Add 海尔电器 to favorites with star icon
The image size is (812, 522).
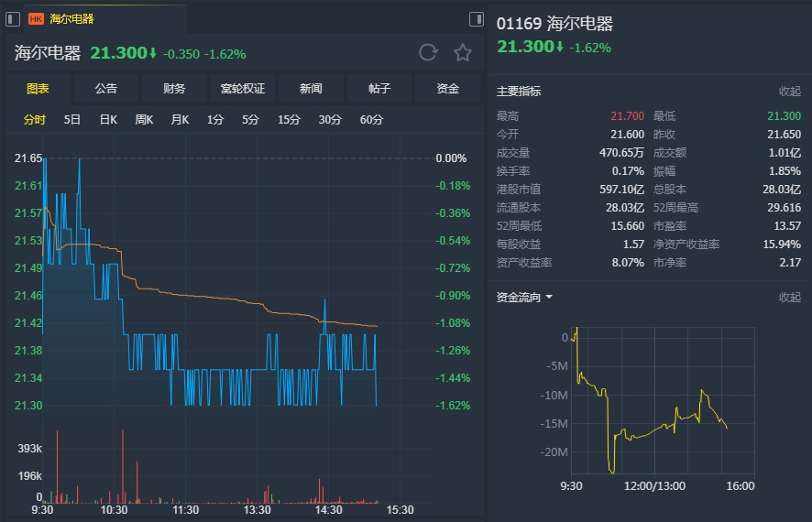[463, 52]
